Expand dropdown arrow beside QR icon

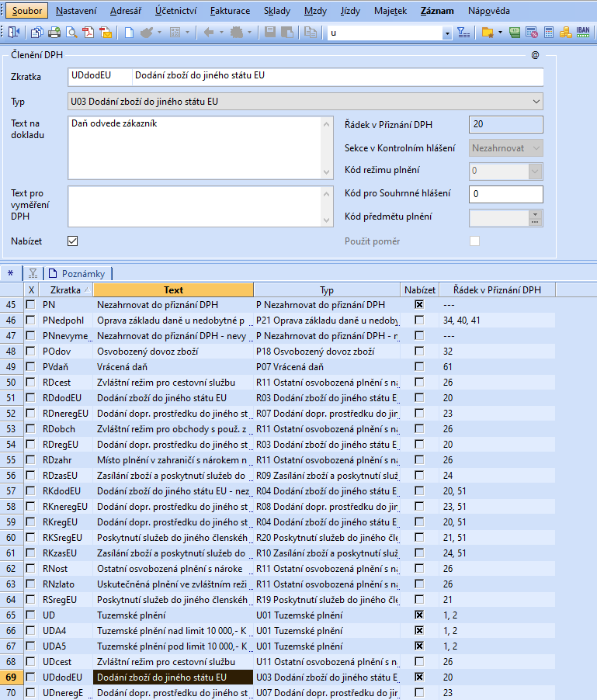pyautogui.click(x=187, y=32)
